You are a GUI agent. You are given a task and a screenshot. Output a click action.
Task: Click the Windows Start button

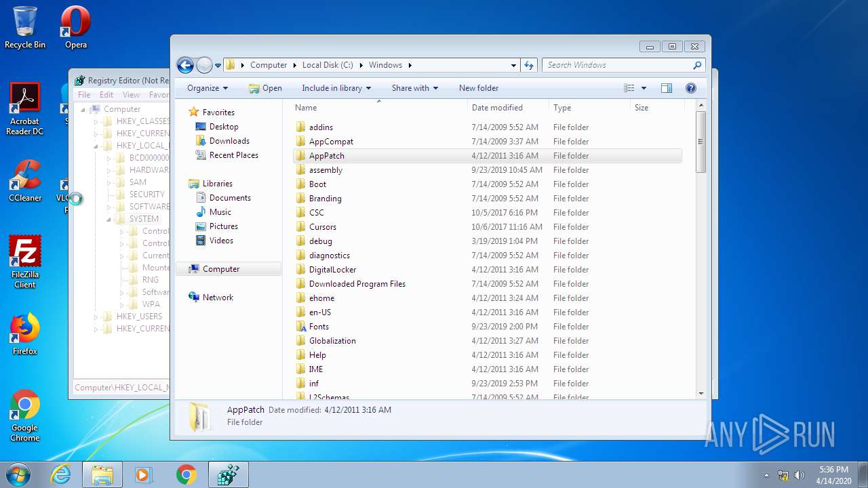[x=18, y=474]
